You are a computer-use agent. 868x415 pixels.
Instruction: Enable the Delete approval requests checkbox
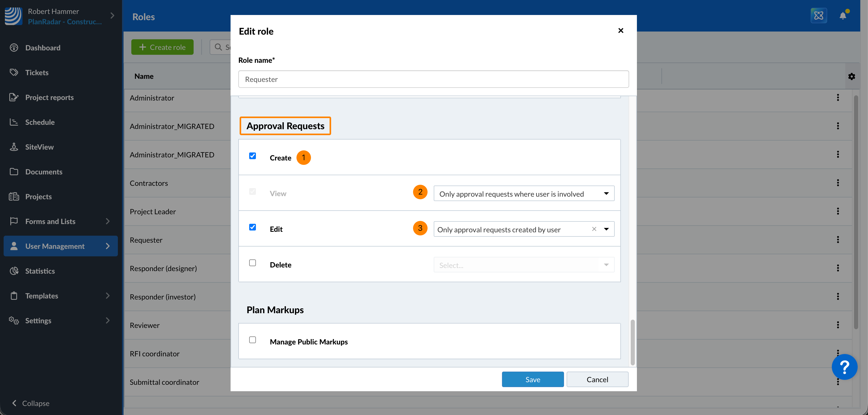tap(252, 263)
